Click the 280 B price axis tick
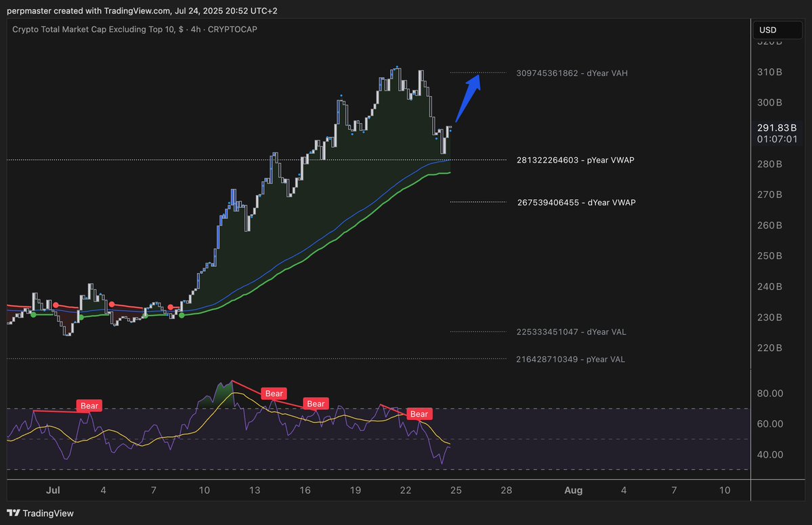812x525 pixels. click(769, 164)
